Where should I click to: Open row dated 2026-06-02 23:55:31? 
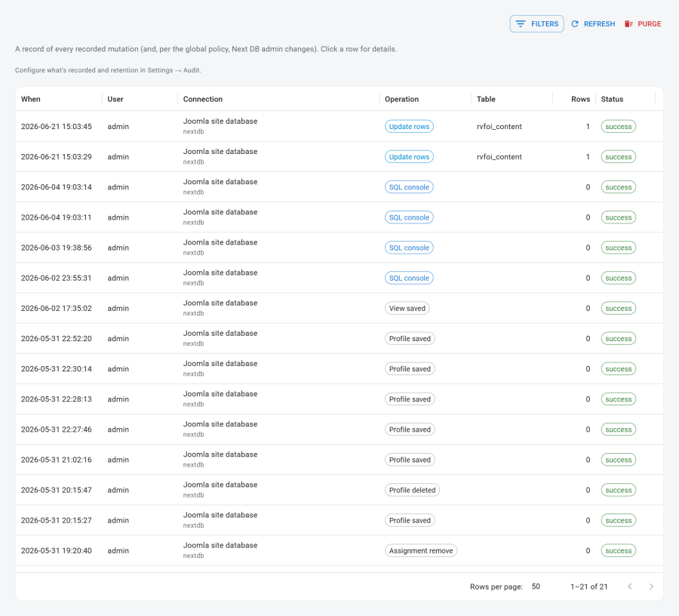[339, 278]
